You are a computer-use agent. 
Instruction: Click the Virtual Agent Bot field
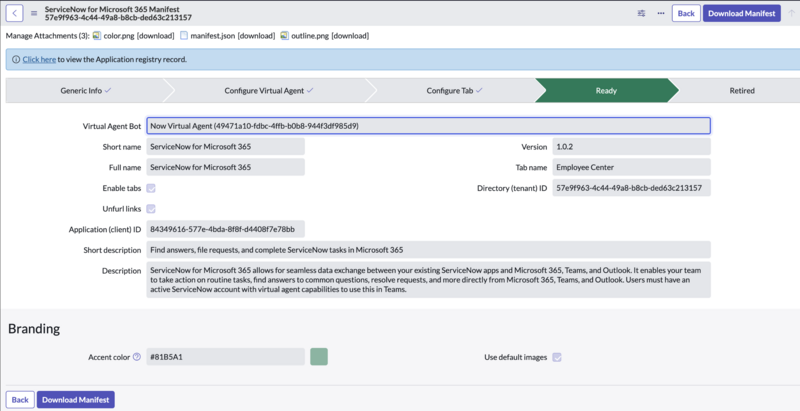point(428,126)
